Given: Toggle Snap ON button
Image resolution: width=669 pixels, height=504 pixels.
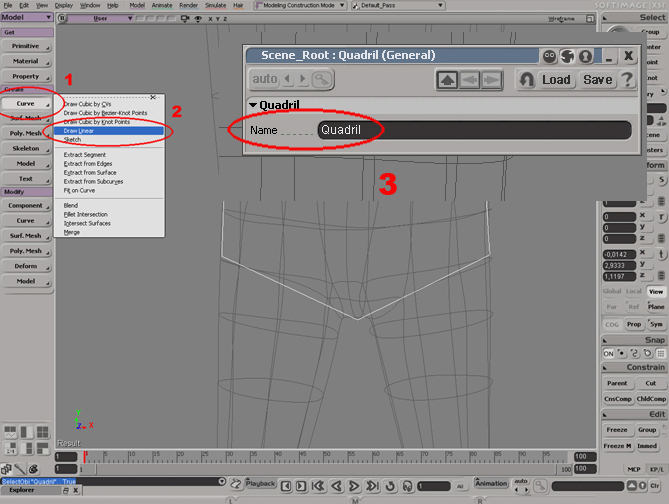Looking at the screenshot, I should pos(608,352).
